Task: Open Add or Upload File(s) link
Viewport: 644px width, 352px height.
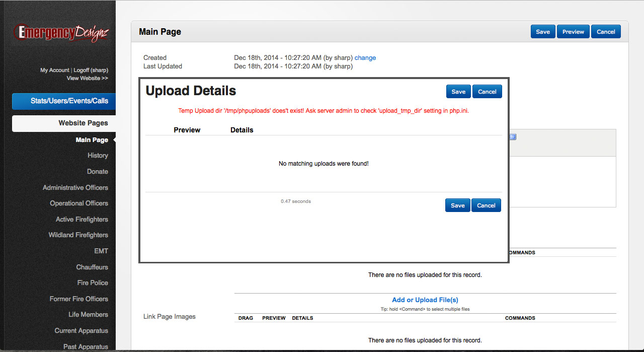Action: pyautogui.click(x=425, y=300)
